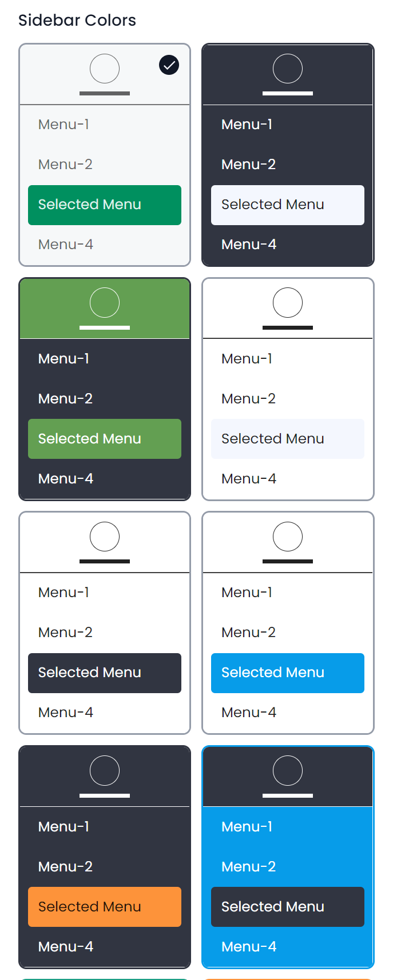
Task: Click the avatar circle above the dark Selected Menu theme
Action: pos(105,537)
